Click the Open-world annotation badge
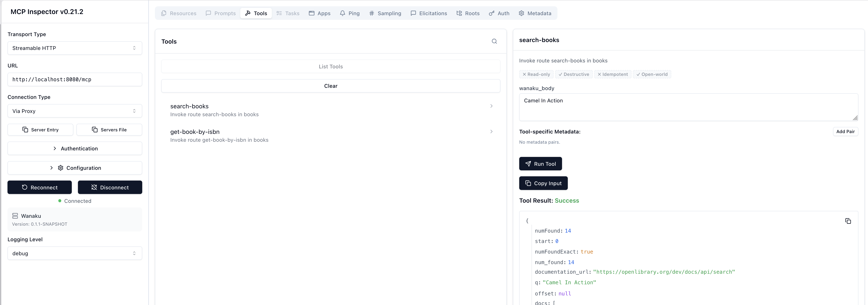 tap(652, 74)
